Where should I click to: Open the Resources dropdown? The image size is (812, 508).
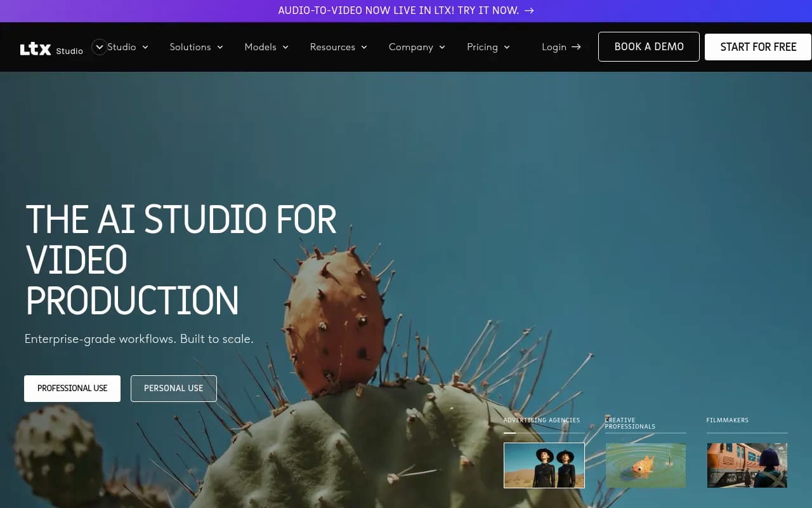tap(333, 47)
